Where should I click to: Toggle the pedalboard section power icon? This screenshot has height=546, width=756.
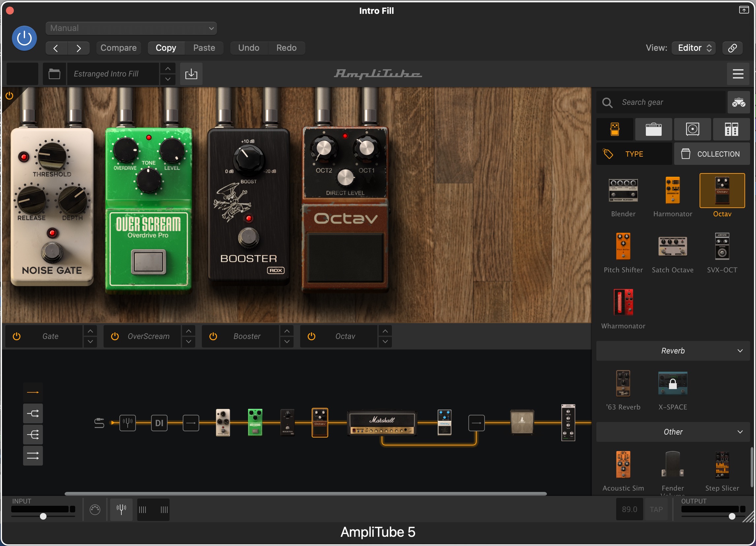(9, 96)
